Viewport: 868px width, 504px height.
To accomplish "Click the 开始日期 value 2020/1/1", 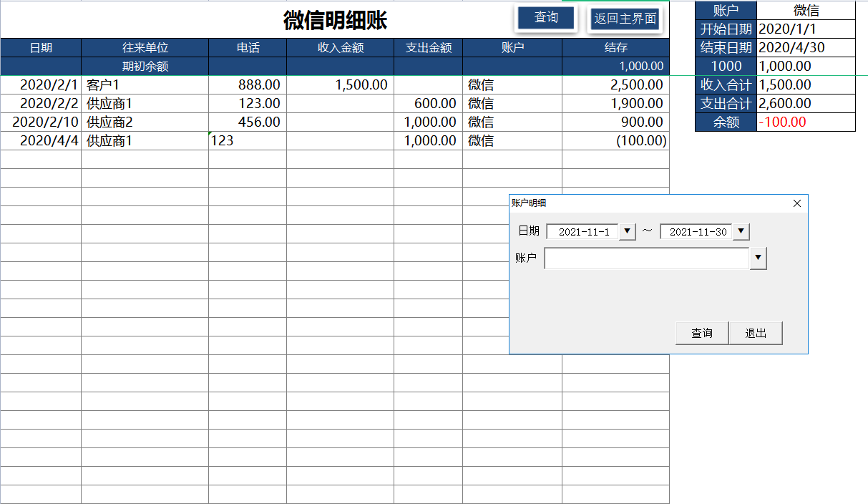I will click(806, 29).
